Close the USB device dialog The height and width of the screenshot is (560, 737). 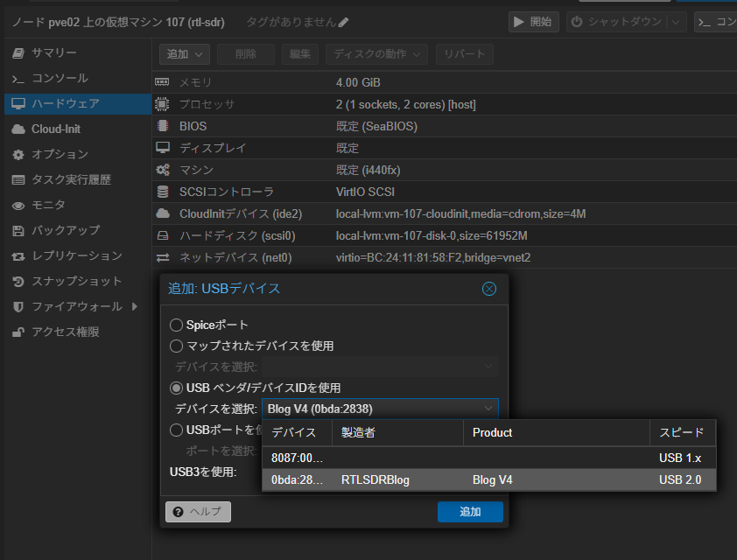pyautogui.click(x=489, y=289)
